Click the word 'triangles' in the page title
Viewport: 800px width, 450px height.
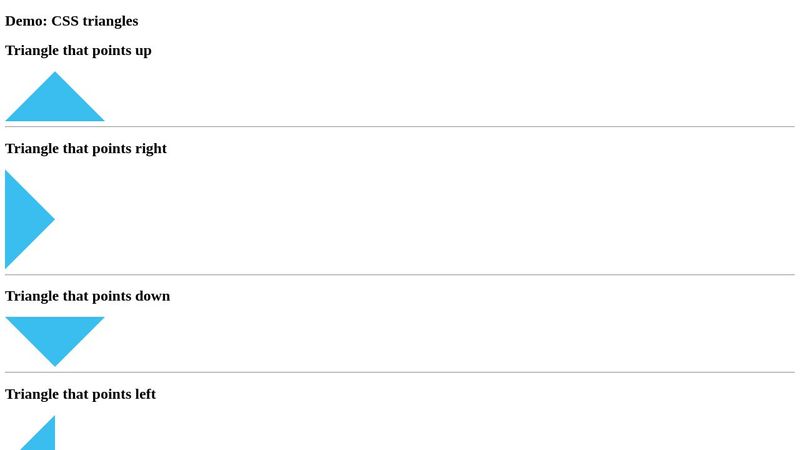coord(110,21)
